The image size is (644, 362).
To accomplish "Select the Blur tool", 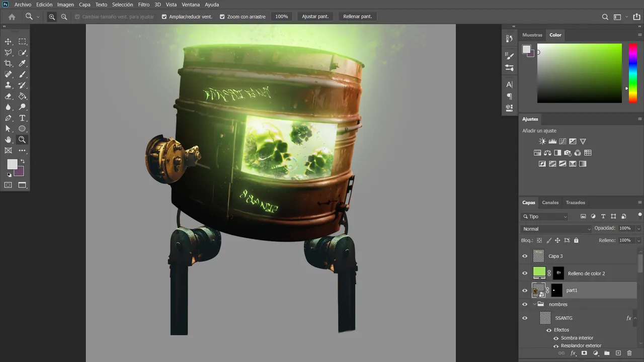I will point(8,107).
